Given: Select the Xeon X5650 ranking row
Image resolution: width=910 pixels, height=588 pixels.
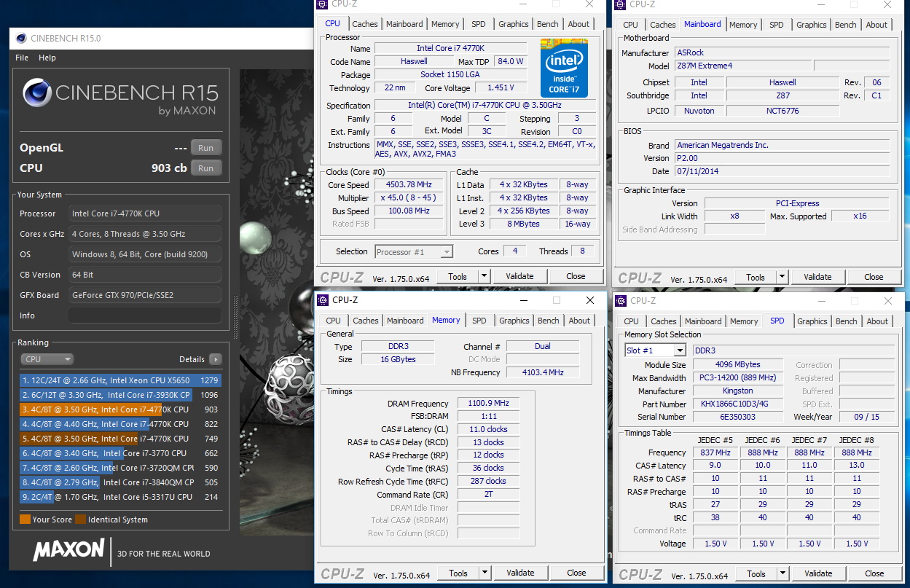Looking at the screenshot, I should coord(121,380).
